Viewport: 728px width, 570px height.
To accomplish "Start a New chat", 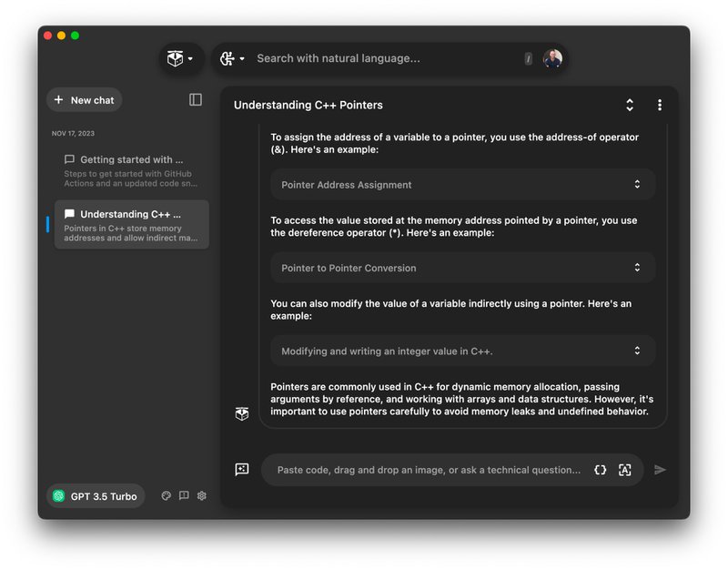I will pyautogui.click(x=85, y=100).
